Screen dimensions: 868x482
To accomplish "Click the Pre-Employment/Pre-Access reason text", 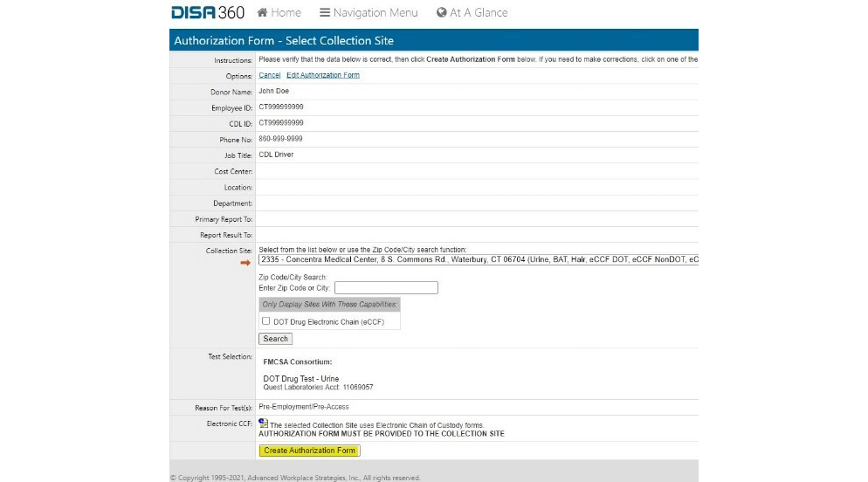I will pos(304,407).
